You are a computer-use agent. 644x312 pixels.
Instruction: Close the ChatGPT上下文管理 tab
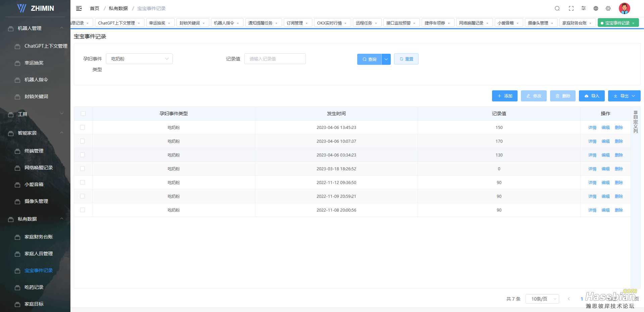coord(139,23)
